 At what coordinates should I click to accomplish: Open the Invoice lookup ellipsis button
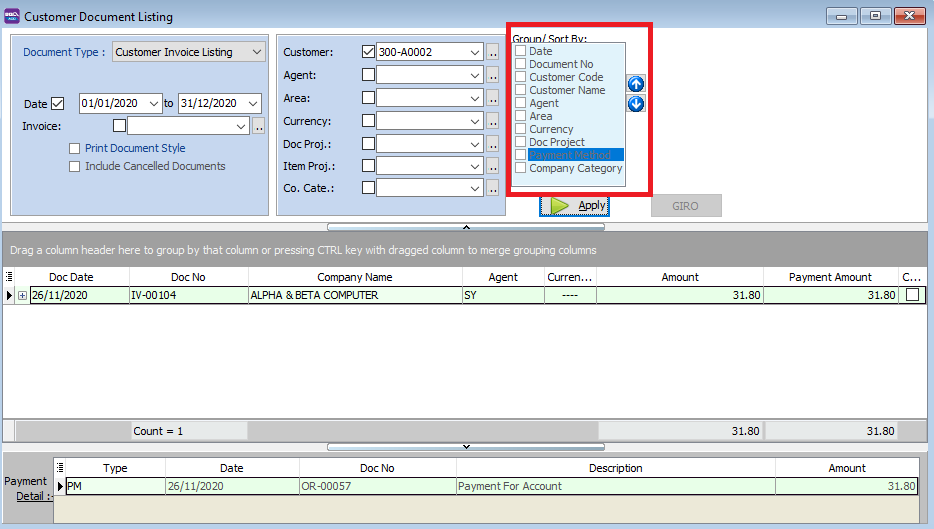click(259, 126)
